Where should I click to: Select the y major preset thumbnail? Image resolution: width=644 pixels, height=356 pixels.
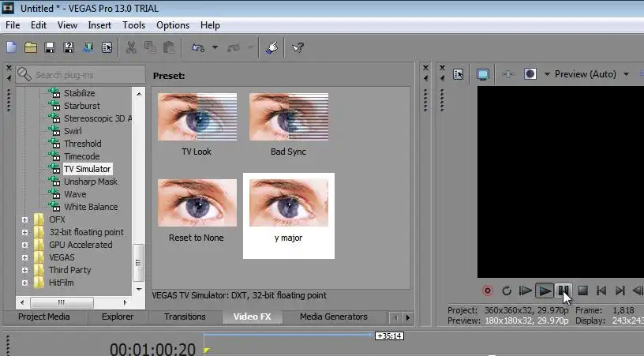click(x=289, y=203)
